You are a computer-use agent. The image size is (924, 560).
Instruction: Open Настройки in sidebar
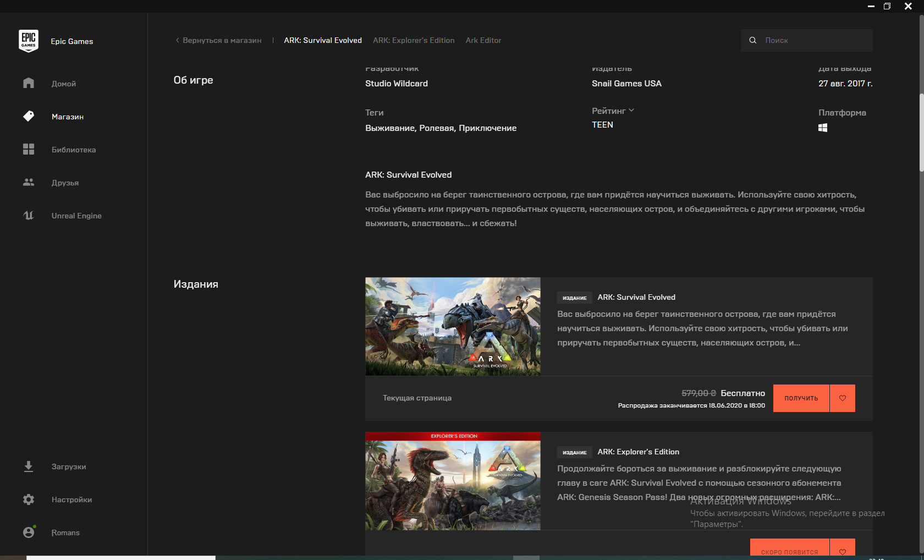[x=71, y=499]
